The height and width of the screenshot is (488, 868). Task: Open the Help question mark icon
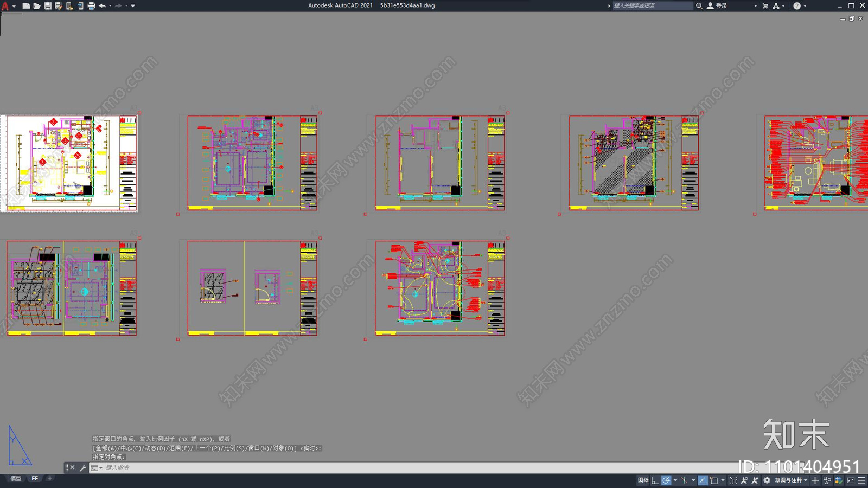[796, 5]
